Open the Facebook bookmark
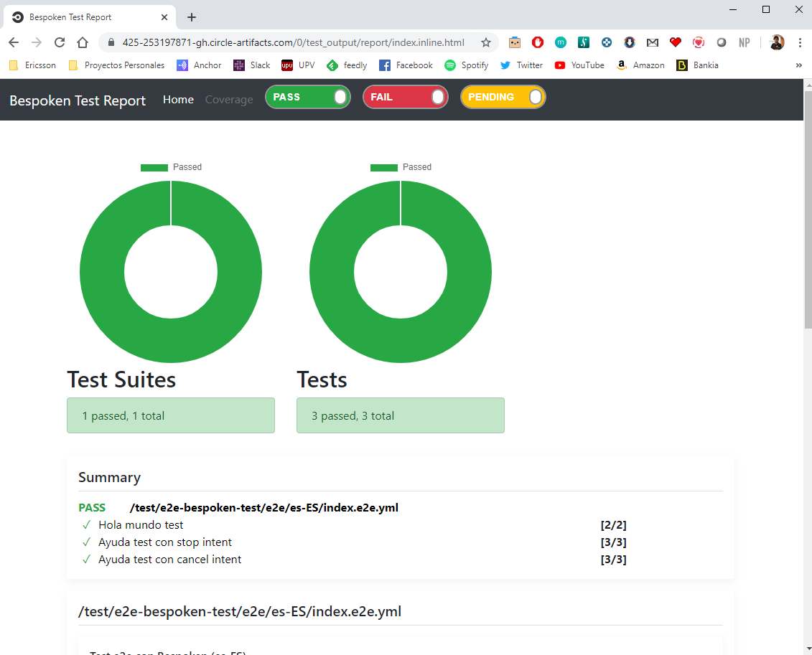The height and width of the screenshot is (655, 812). click(406, 65)
